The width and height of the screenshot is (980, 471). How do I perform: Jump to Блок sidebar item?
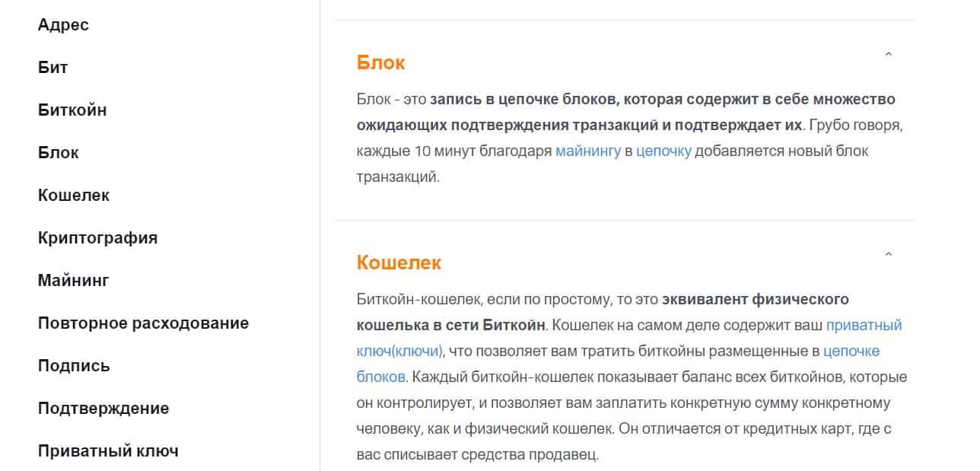tap(59, 153)
